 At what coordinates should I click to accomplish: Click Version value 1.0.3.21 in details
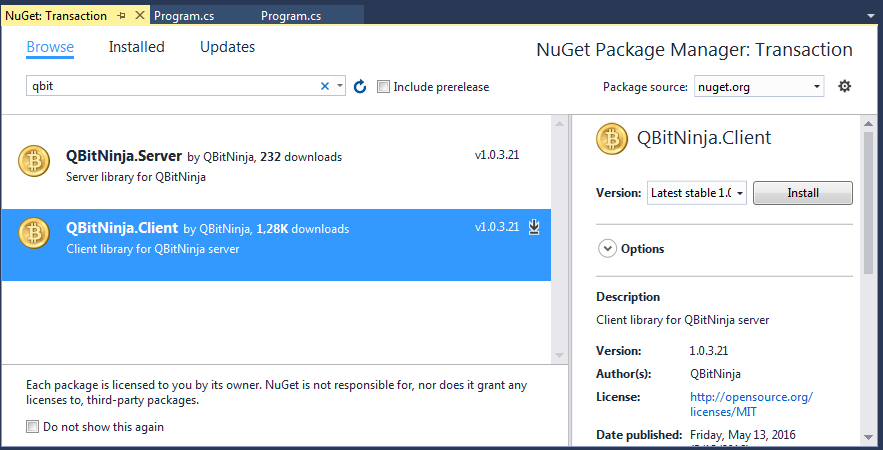[708, 350]
